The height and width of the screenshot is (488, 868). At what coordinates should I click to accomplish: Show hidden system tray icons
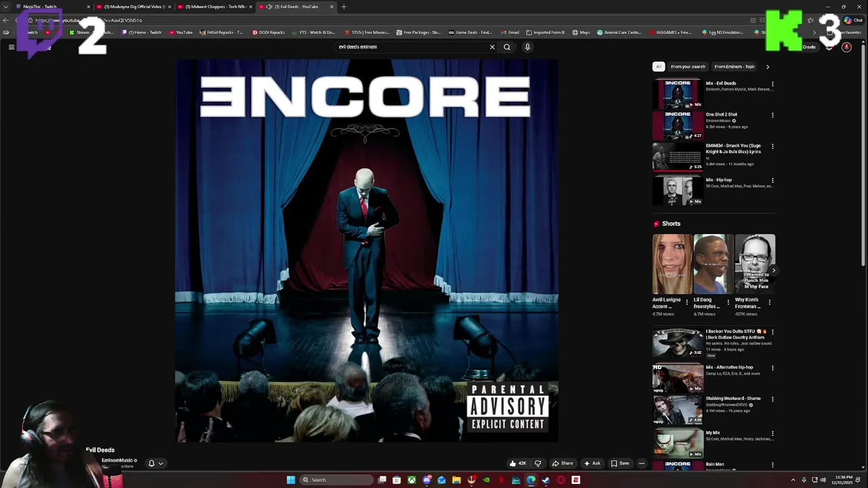coord(793,480)
